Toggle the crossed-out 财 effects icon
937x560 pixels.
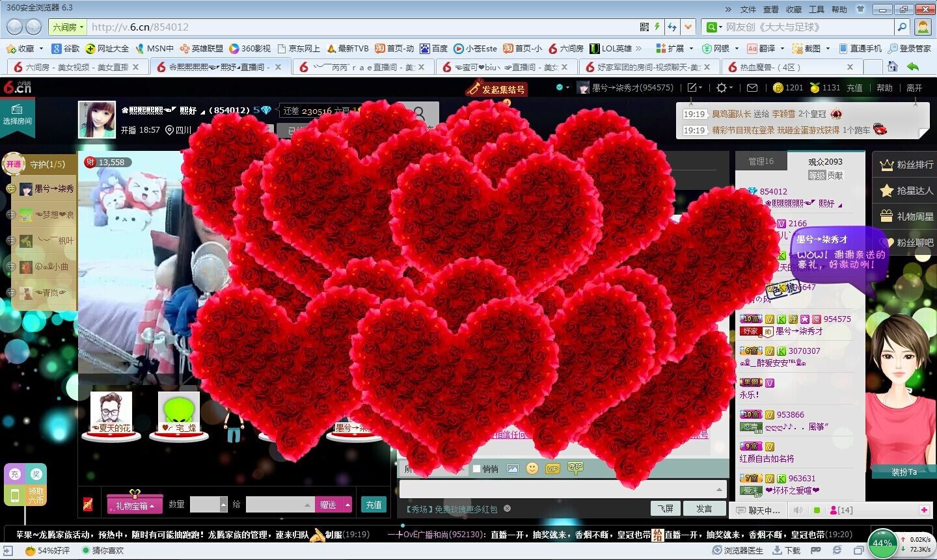(88, 504)
